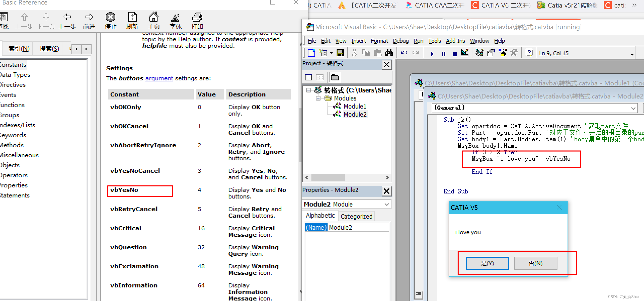Follow the argument hyperlink

[159, 78]
